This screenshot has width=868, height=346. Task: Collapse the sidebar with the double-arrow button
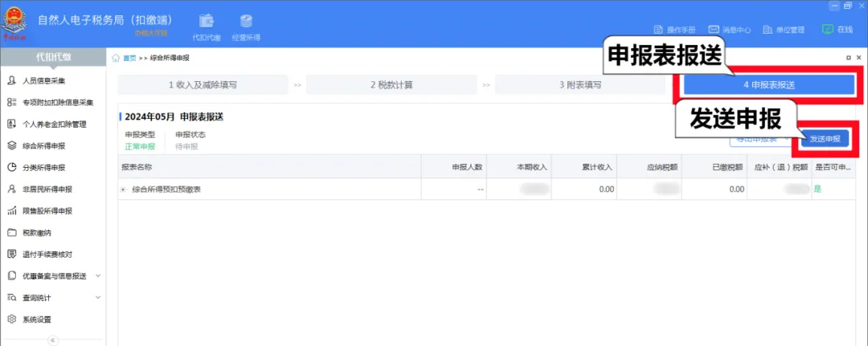coord(53,340)
